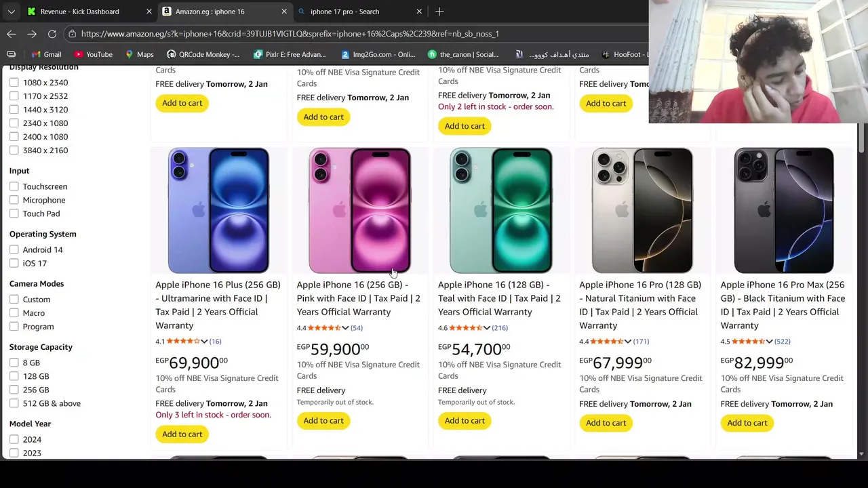Open the QRCode Monkey bookmark
The image size is (868, 488).
[x=203, y=54]
